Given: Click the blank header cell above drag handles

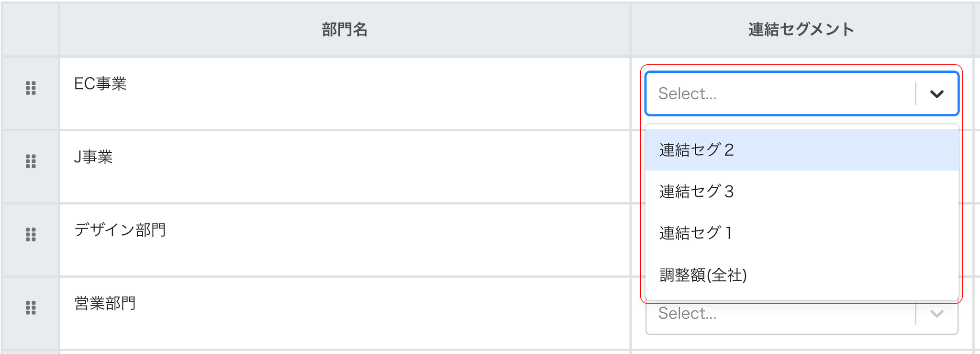Looking at the screenshot, I should click(x=31, y=30).
